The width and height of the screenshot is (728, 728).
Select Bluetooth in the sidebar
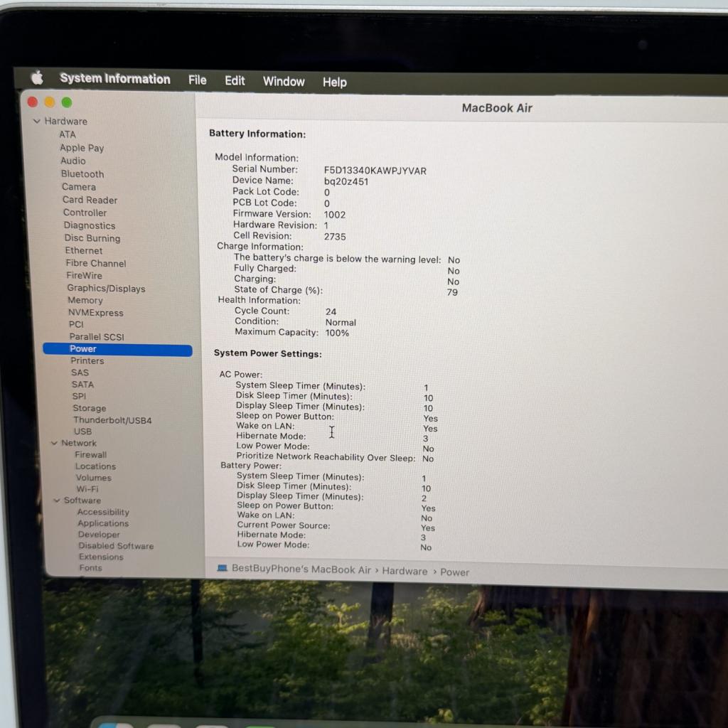click(x=82, y=173)
